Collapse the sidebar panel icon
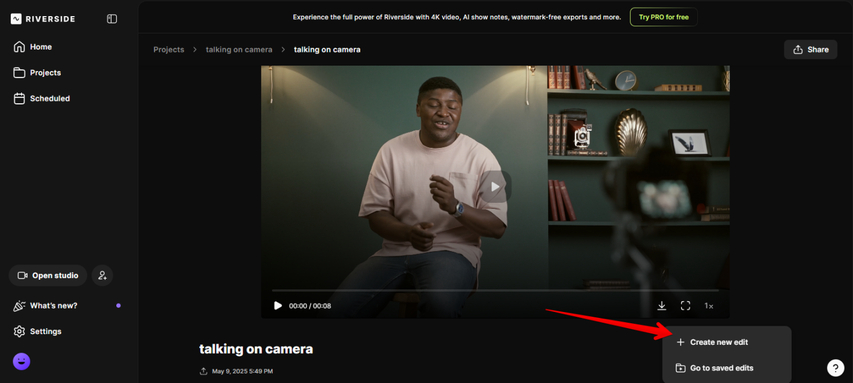The image size is (853, 383). tap(112, 19)
